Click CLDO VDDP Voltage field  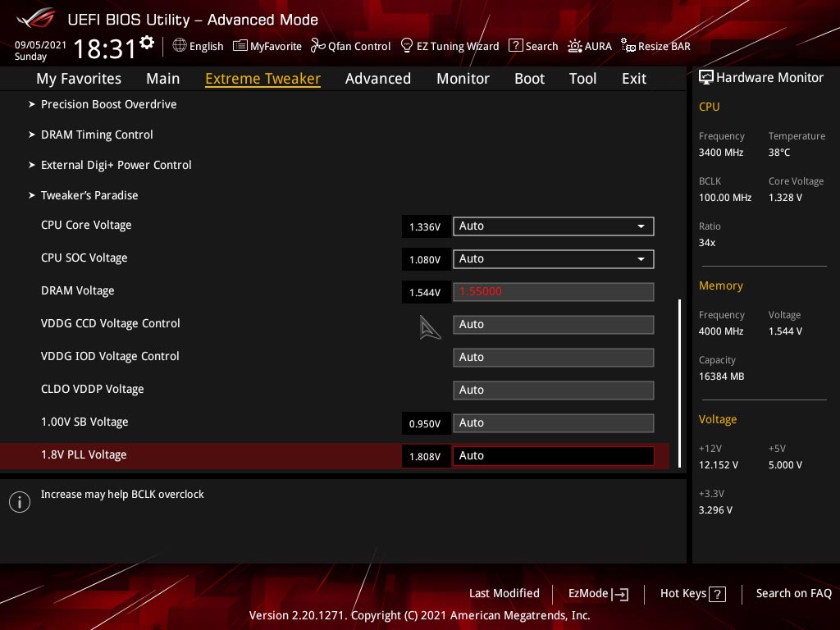click(553, 390)
